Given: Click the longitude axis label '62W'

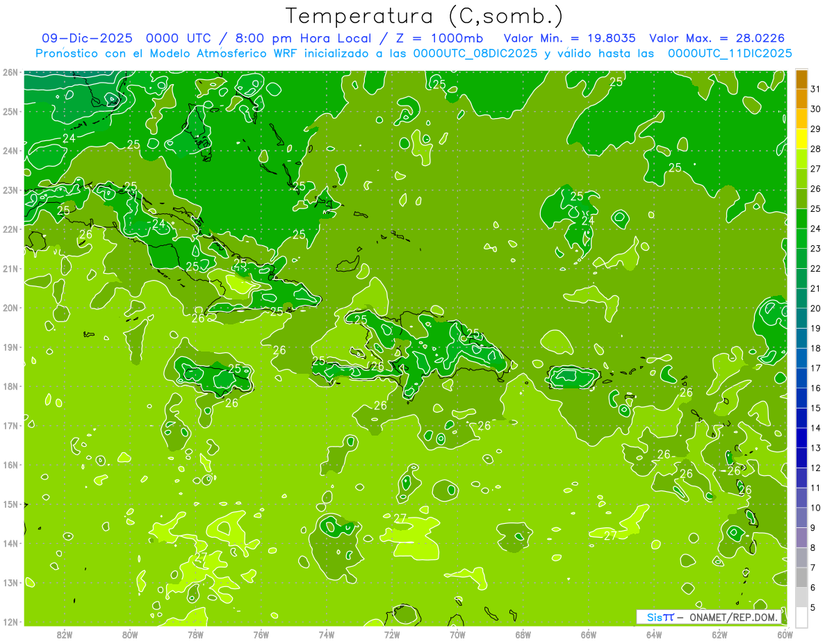Looking at the screenshot, I should 720,634.
